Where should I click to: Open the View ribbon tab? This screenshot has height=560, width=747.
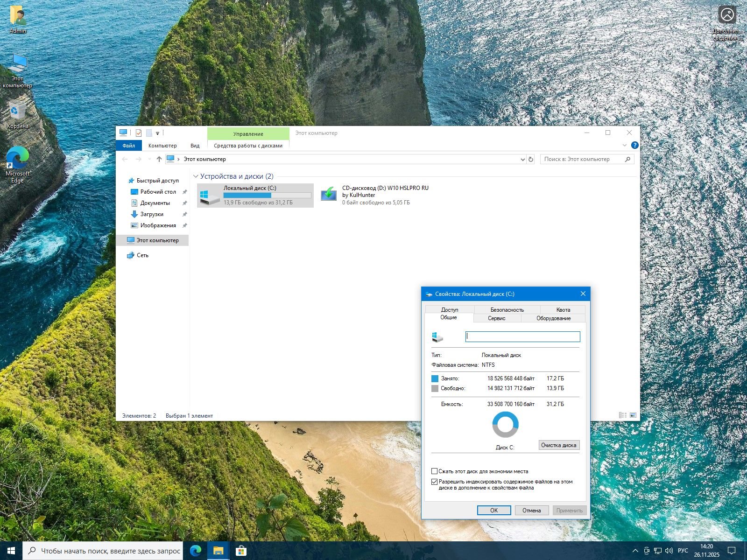pyautogui.click(x=195, y=146)
